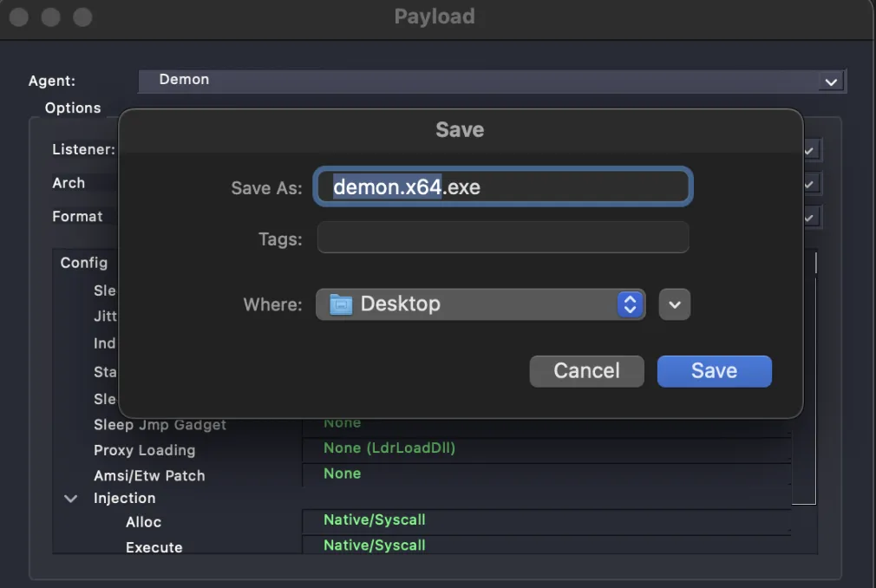Focus the Tags input field

pyautogui.click(x=502, y=238)
